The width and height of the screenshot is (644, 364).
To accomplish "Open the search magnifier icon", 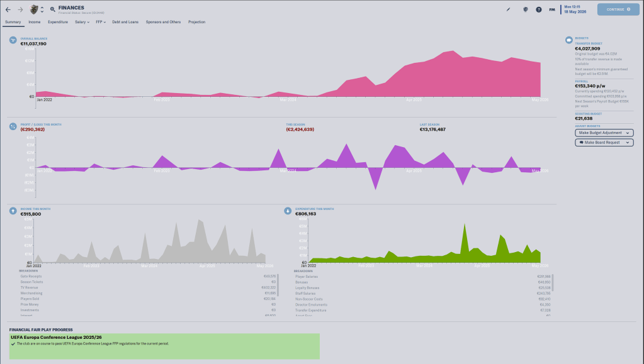I will click(52, 9).
